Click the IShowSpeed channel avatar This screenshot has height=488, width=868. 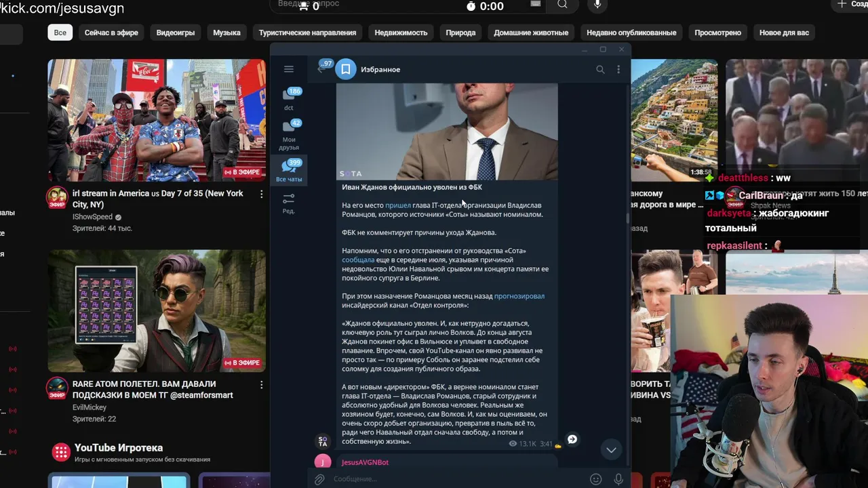(57, 198)
